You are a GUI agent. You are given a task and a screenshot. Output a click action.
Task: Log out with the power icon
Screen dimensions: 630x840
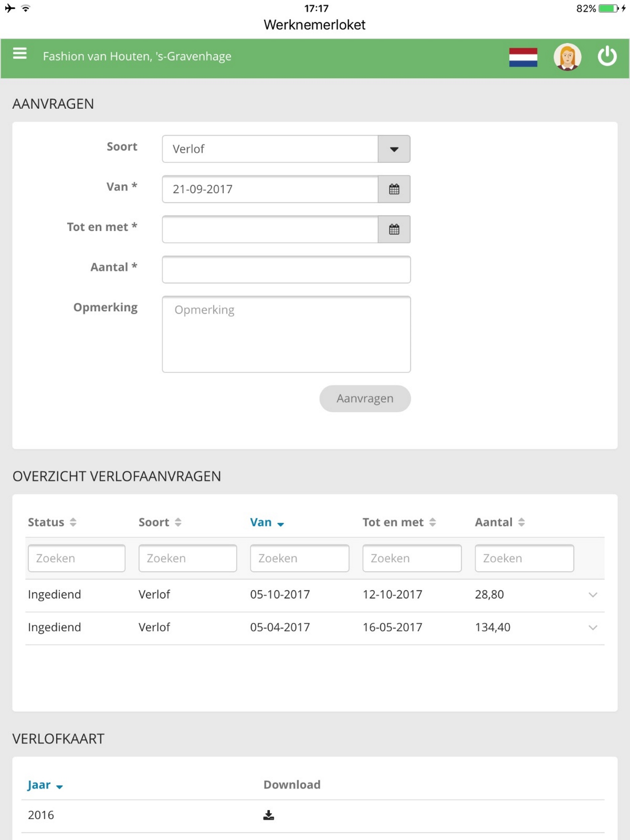[x=607, y=56]
